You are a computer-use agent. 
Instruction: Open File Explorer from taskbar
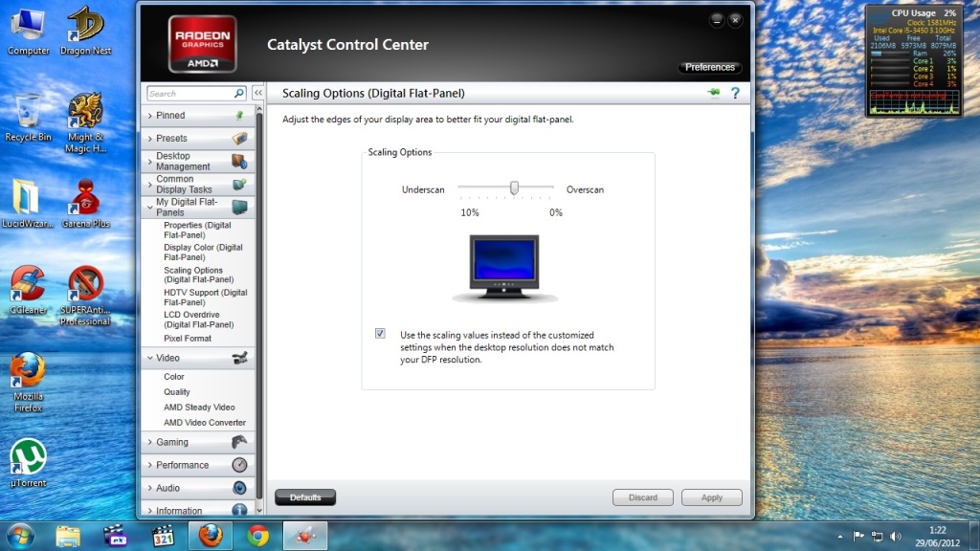(x=68, y=536)
